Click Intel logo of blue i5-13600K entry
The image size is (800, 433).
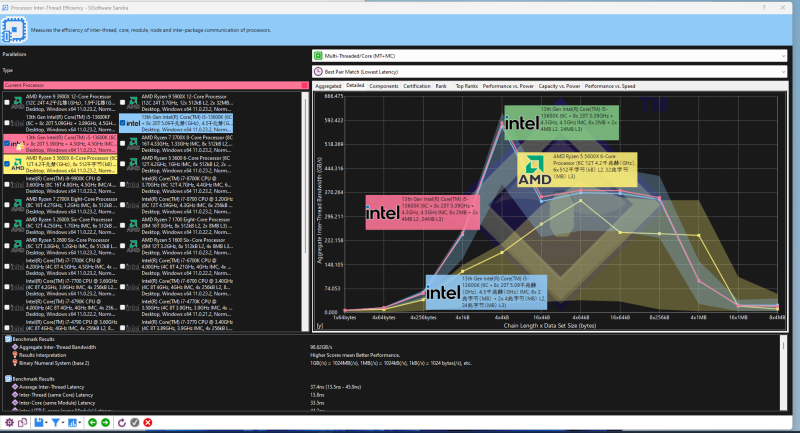pyautogui.click(x=134, y=123)
